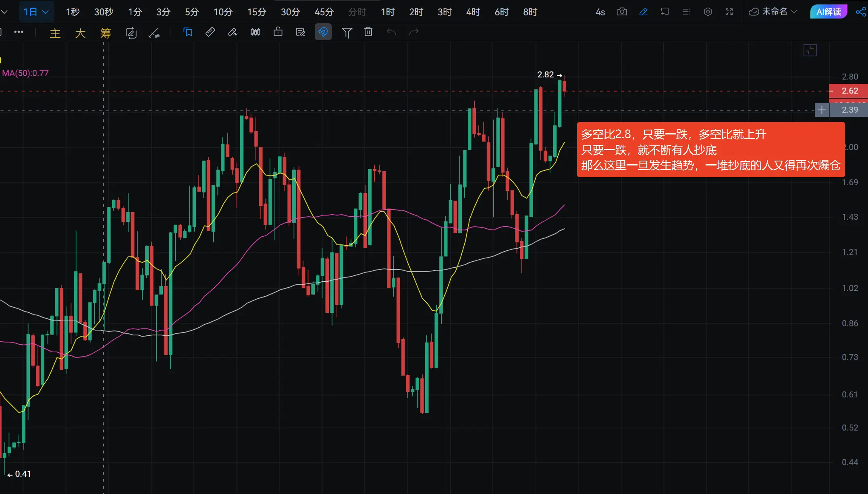Click the trash delete drawings icon
868x494 pixels.
(368, 32)
